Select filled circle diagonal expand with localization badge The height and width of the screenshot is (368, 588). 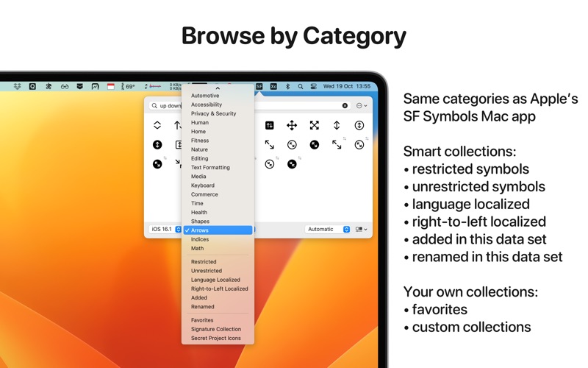click(x=157, y=164)
